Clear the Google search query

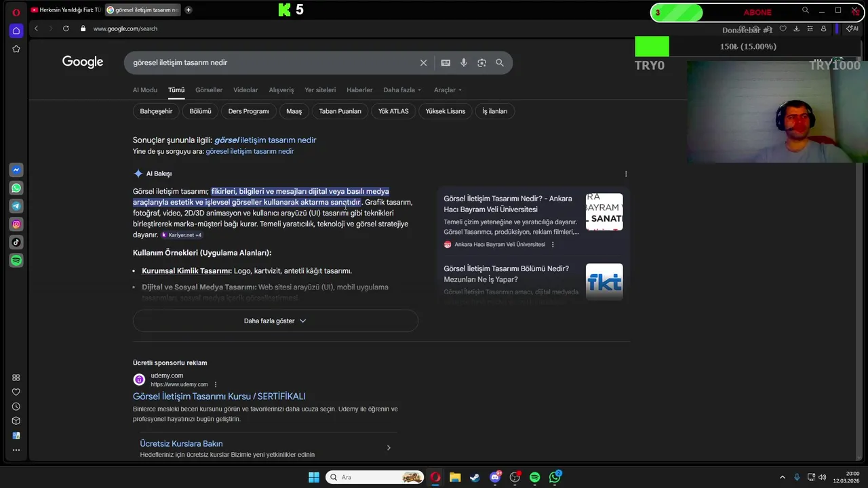[423, 62]
